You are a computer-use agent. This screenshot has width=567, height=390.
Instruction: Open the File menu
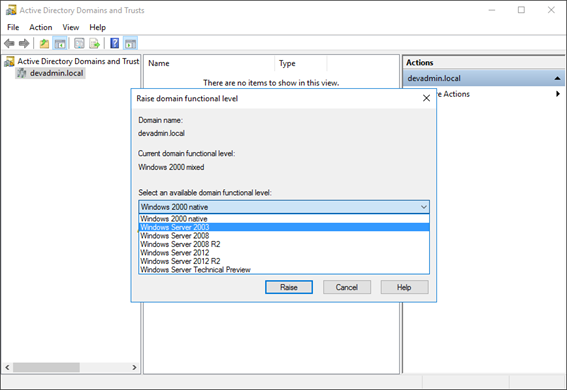pyautogui.click(x=13, y=27)
